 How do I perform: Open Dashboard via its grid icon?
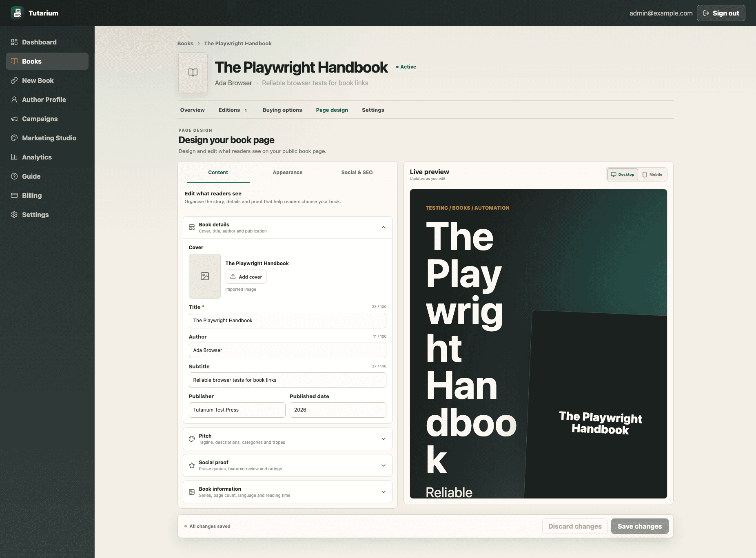point(14,42)
